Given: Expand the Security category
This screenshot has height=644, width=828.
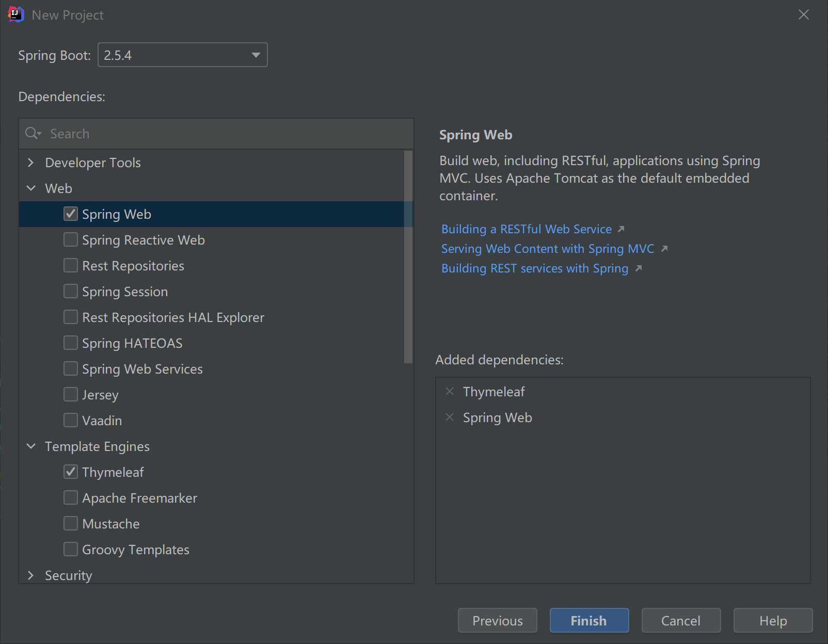Looking at the screenshot, I should click(31, 575).
